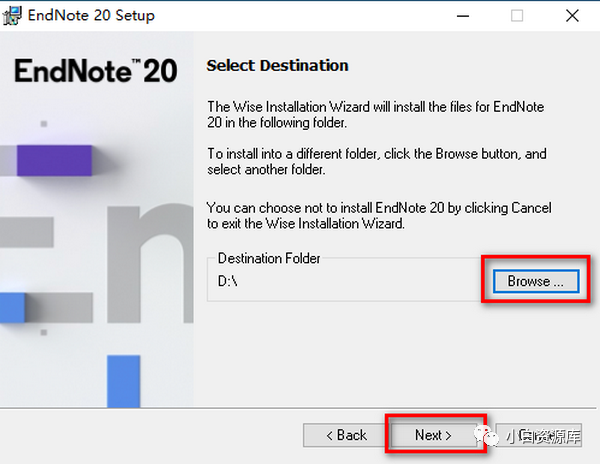Click the Wise Installation Wizard description paragraph
The width and height of the screenshot is (600, 464).
click(375, 114)
